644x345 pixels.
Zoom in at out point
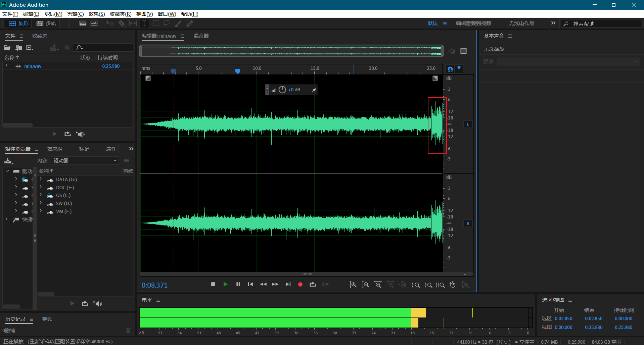[x=428, y=285]
